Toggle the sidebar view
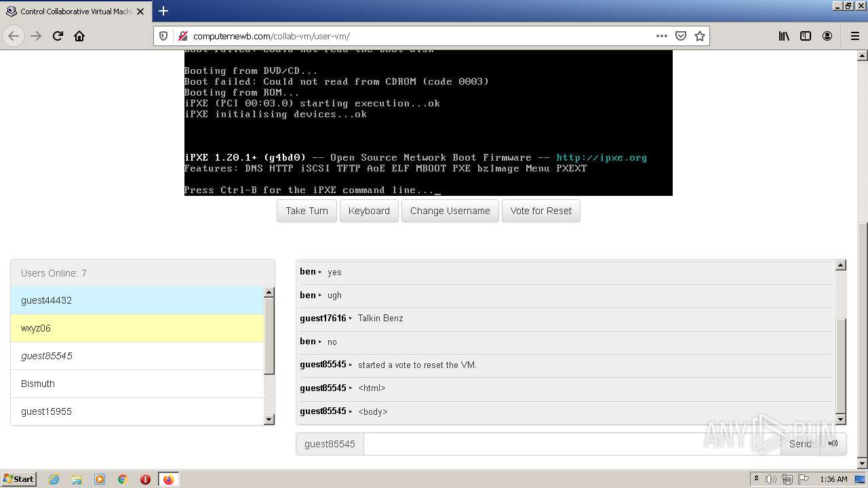Image resolution: width=868 pixels, height=488 pixels. 806,36
